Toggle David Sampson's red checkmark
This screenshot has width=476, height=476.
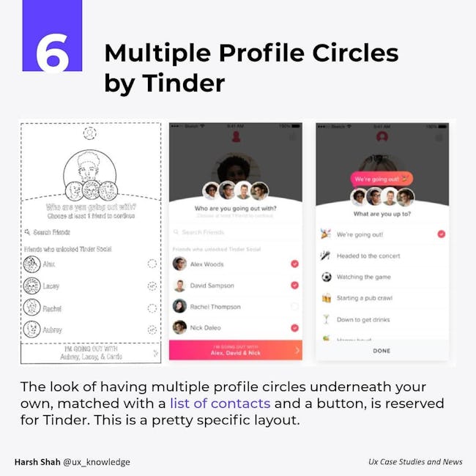coord(294,285)
